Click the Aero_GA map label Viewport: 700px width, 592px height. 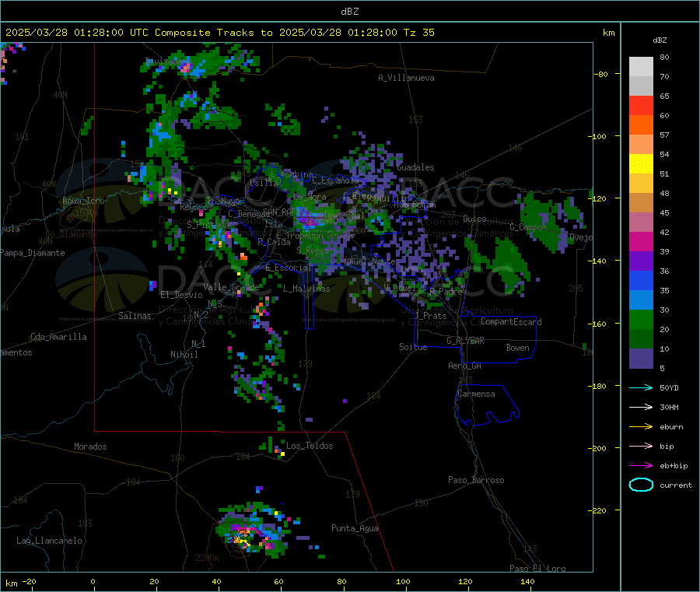click(x=464, y=366)
